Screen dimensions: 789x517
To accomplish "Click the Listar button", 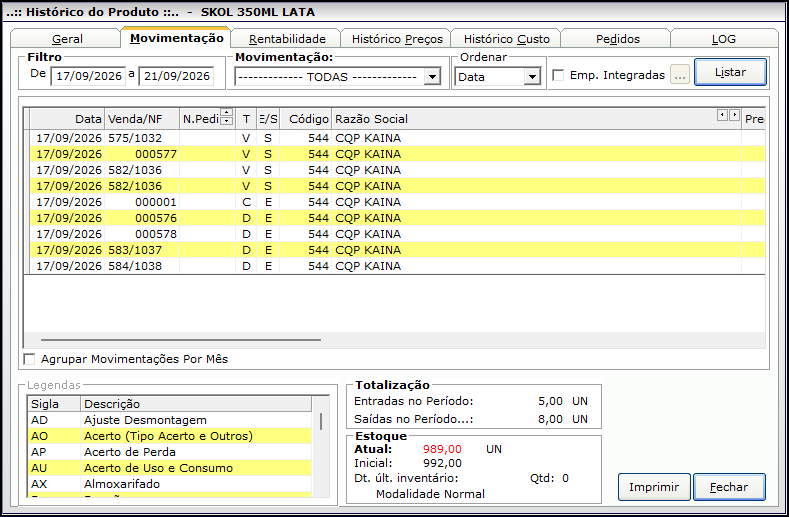I will tap(730, 72).
